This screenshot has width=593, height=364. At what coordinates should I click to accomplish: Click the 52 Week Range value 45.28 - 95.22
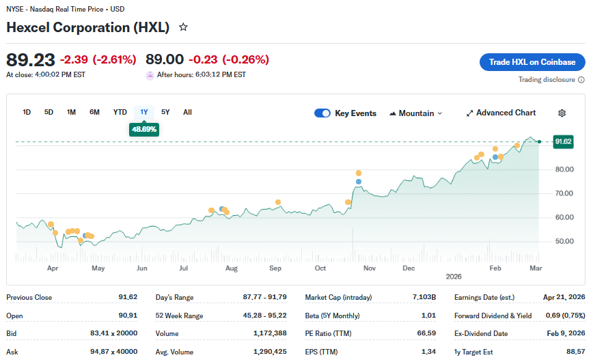[265, 316]
